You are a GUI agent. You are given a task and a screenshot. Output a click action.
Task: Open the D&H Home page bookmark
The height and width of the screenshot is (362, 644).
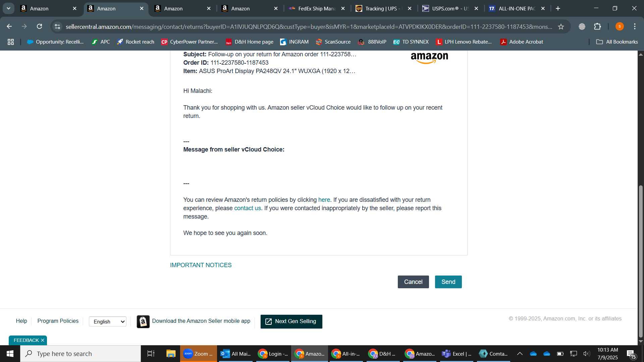tap(250, 42)
